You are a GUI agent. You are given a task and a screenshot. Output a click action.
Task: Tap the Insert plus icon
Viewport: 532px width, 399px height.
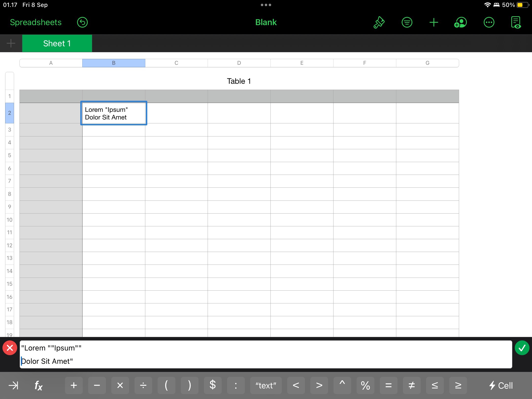[434, 22]
